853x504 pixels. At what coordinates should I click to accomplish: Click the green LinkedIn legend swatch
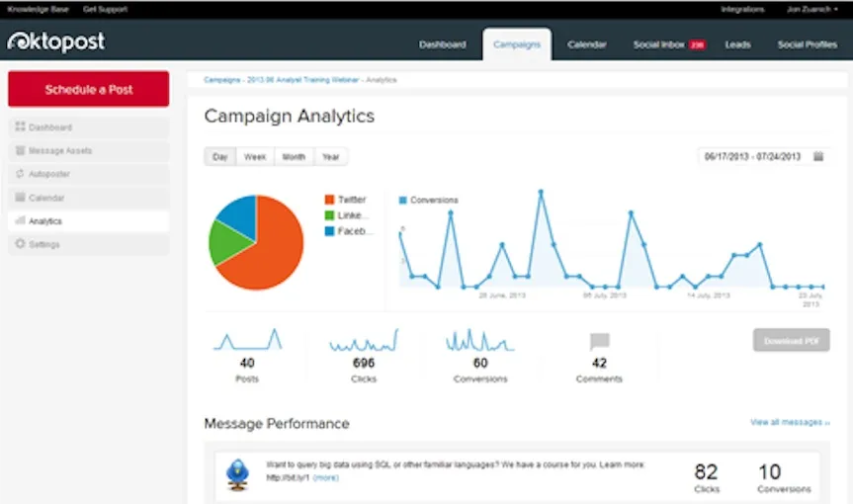[329, 215]
